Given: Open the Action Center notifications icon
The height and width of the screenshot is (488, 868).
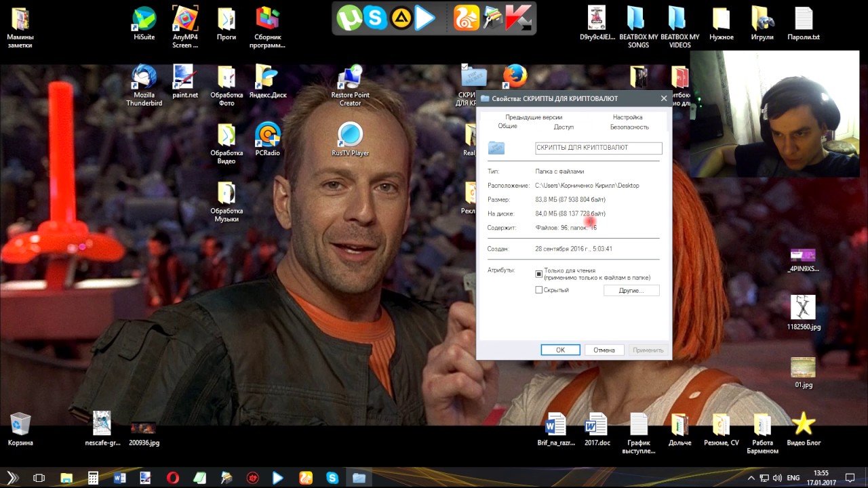Looking at the screenshot, I should [x=850, y=478].
